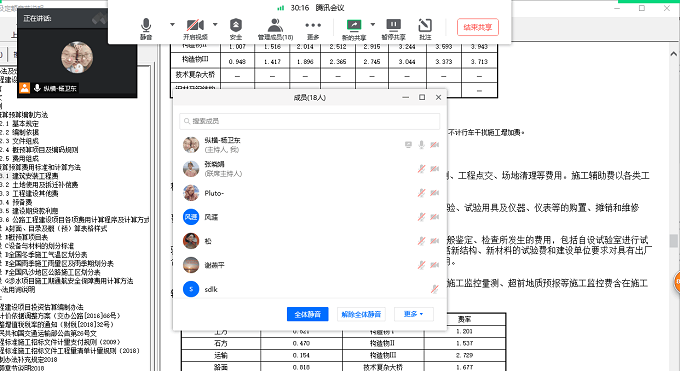
Task: Toggle microphone for member sdlk
Action: tap(434, 289)
